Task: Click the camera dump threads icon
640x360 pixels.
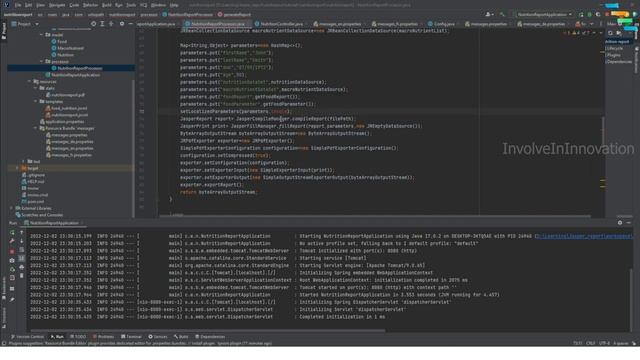Action: tap(12, 260)
